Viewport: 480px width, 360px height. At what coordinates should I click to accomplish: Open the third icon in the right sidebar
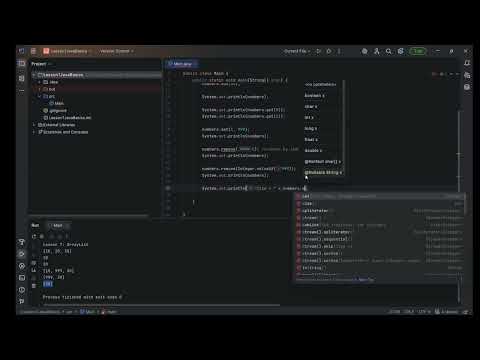[x=467, y=87]
